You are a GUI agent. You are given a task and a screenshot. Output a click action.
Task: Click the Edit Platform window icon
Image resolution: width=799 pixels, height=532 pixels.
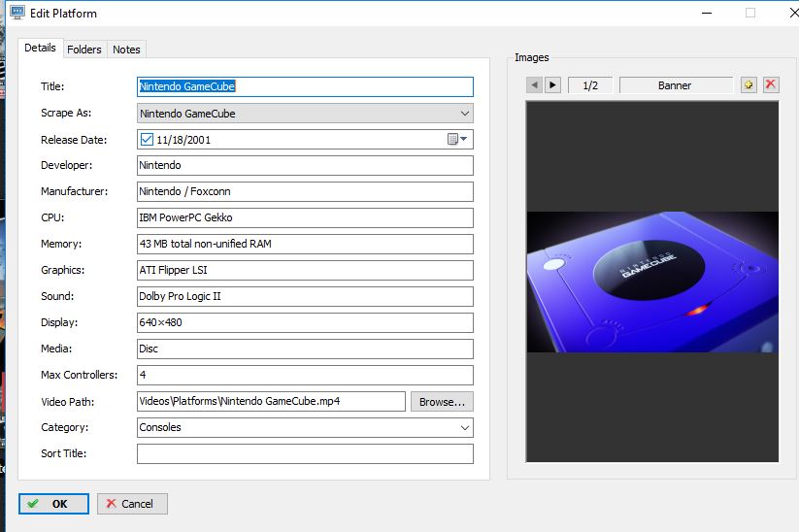pos(17,13)
